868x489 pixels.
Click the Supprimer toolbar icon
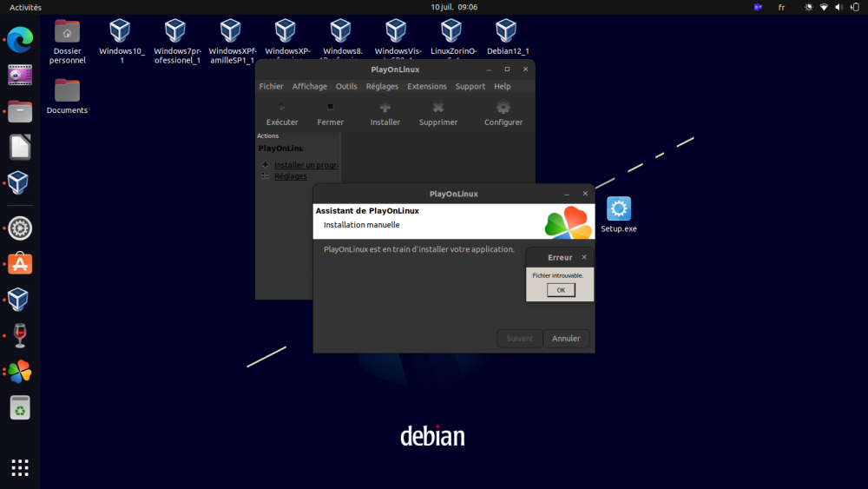[x=437, y=107]
